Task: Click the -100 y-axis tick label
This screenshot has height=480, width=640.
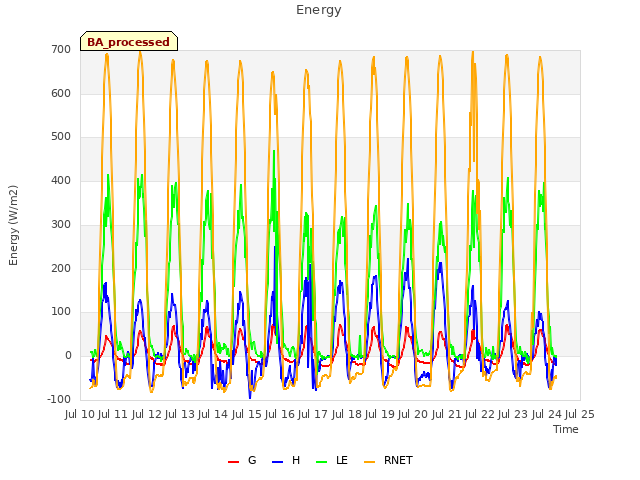Action: (x=59, y=400)
